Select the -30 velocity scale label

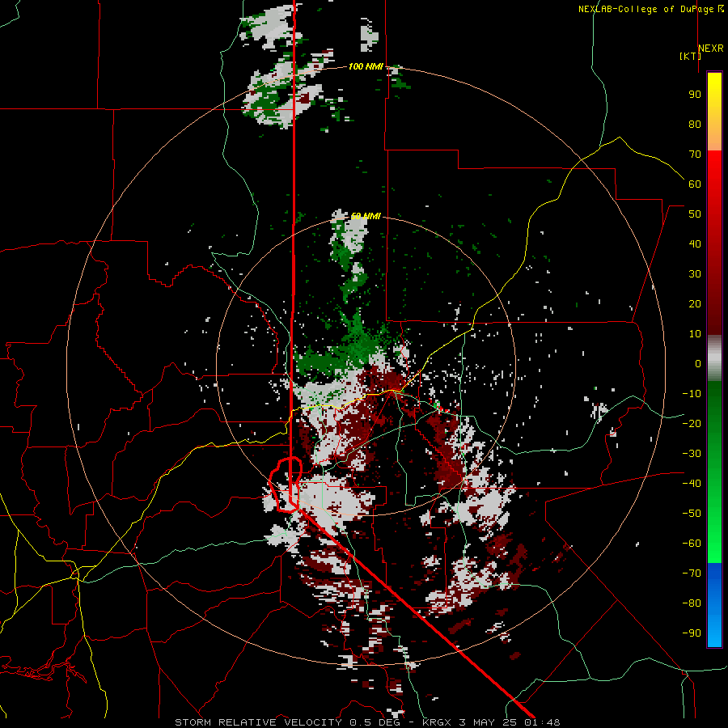pos(692,453)
